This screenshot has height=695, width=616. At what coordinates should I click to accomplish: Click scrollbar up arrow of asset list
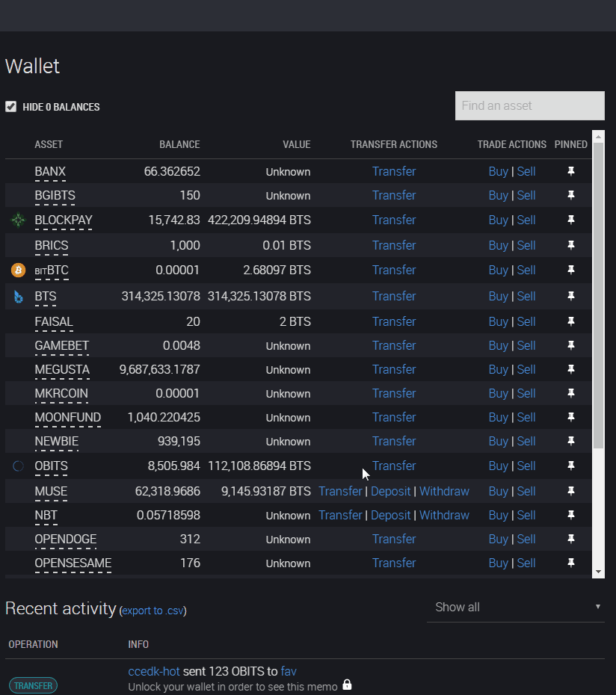(598, 137)
